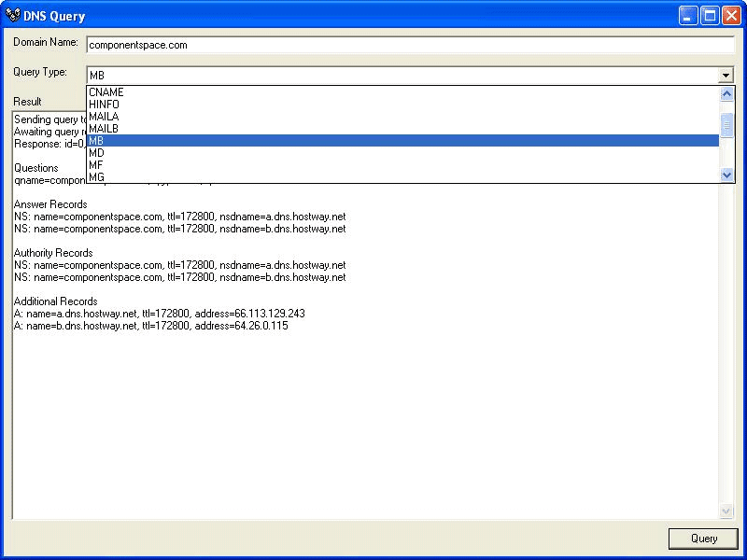This screenshot has height=560, width=747.
Task: Select the highlighted MB entry
Action: coord(402,141)
